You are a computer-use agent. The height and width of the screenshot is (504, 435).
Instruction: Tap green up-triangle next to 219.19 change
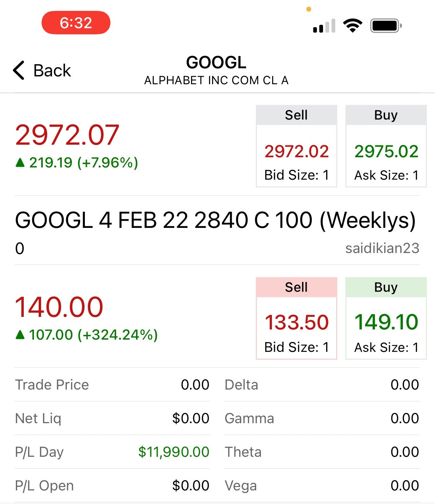pyautogui.click(x=20, y=163)
